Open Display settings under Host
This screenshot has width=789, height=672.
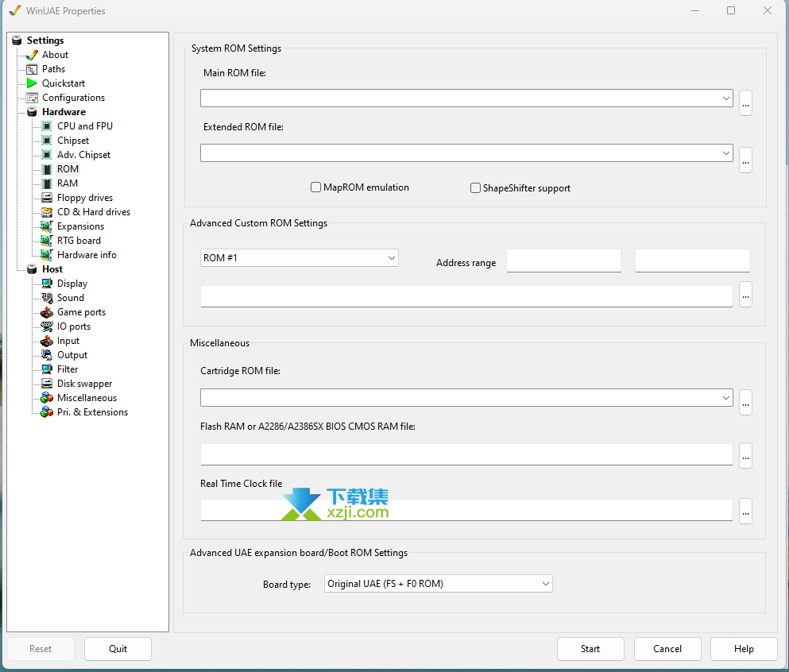coord(72,284)
